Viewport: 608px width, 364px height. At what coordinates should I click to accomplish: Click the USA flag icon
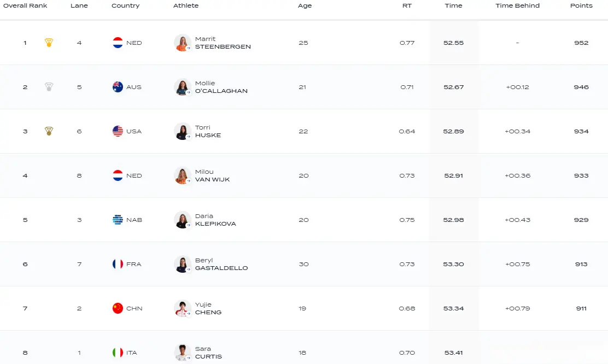click(118, 131)
